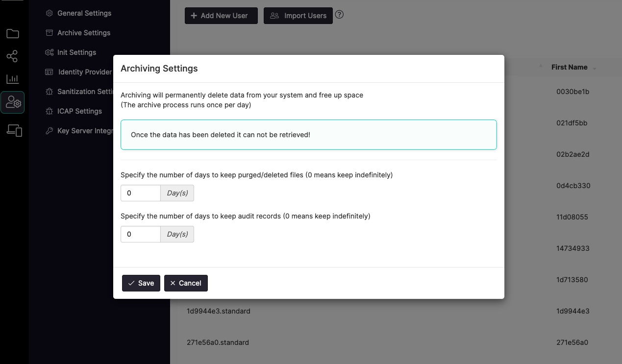Click Add New User button
The image size is (622, 364).
click(x=221, y=16)
